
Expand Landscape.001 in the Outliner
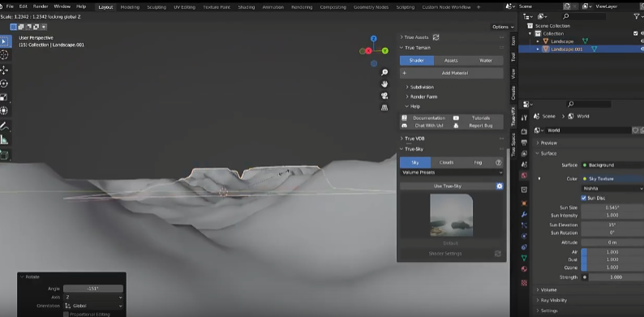[538, 49]
